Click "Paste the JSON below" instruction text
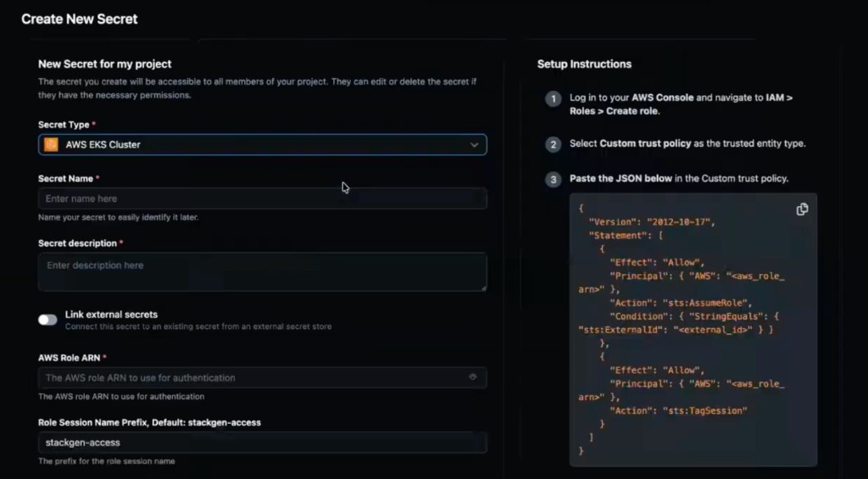Viewport: 868px width, 479px height. pos(679,178)
